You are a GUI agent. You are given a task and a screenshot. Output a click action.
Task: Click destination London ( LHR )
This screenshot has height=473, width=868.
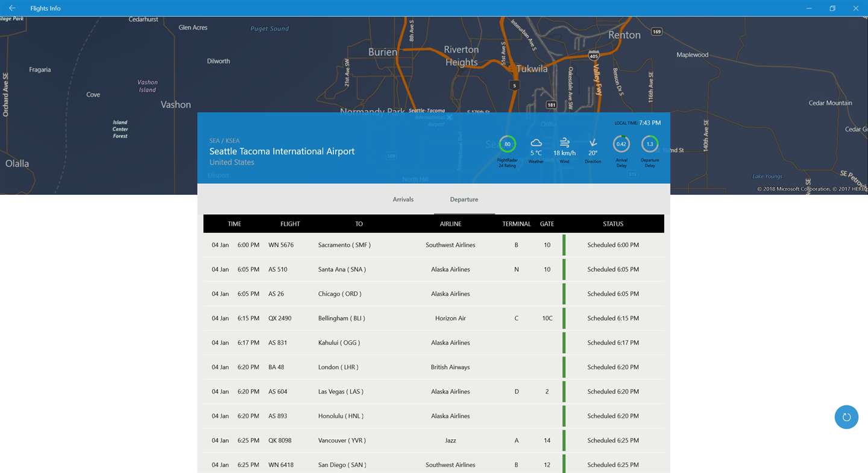(338, 367)
